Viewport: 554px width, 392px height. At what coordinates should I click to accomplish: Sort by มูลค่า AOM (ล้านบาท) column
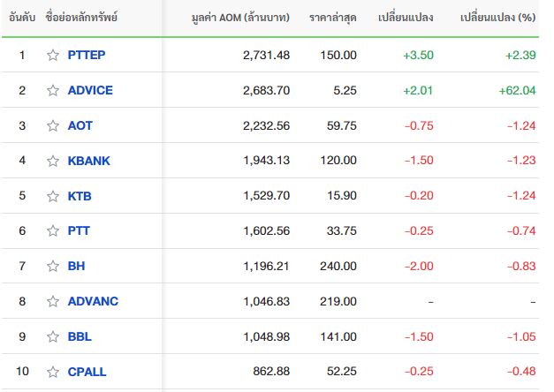click(x=240, y=18)
